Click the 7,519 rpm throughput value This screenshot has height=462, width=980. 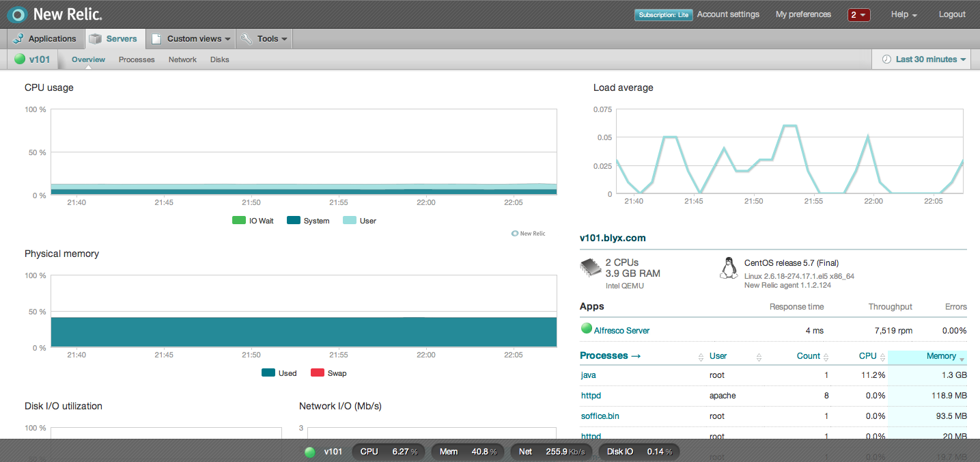click(x=893, y=330)
